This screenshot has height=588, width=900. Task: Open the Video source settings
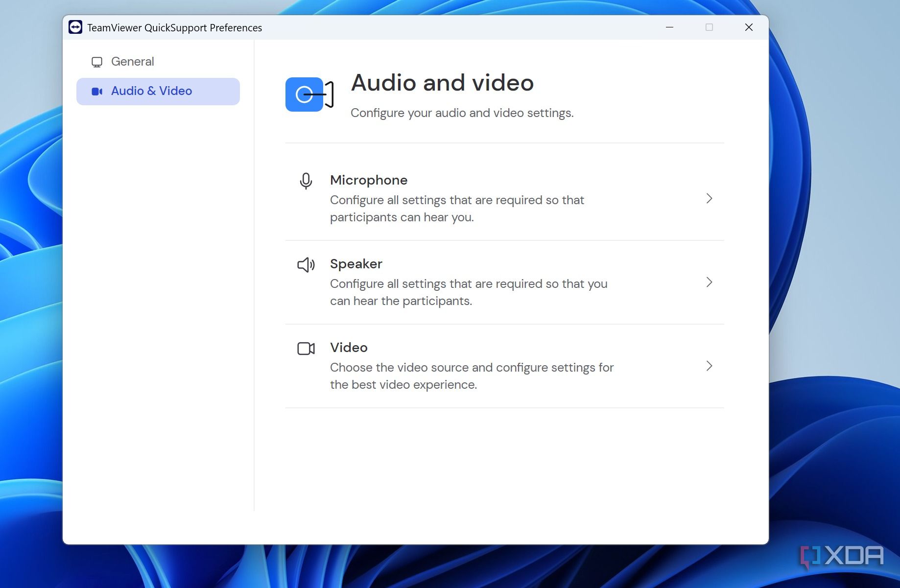(348, 348)
